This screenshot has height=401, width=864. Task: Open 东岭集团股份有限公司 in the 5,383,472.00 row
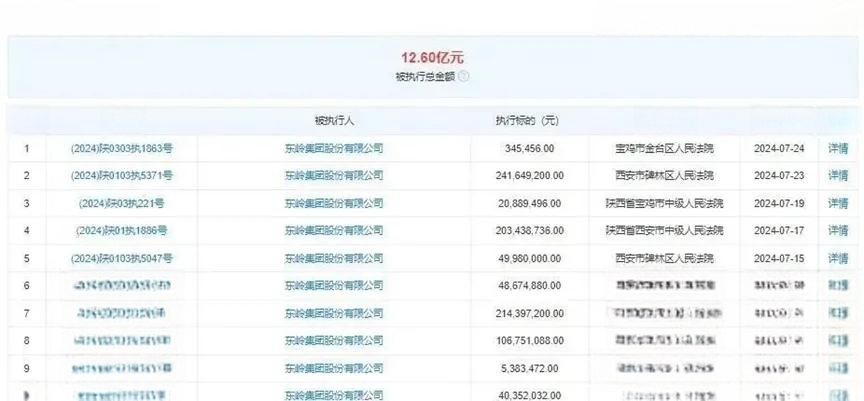coord(334,368)
